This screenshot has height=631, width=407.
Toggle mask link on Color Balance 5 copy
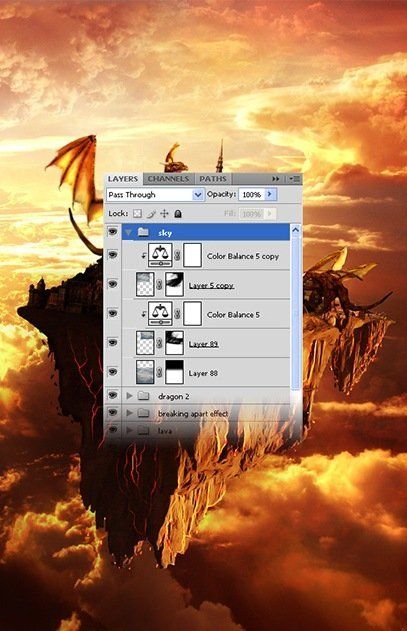point(178,256)
